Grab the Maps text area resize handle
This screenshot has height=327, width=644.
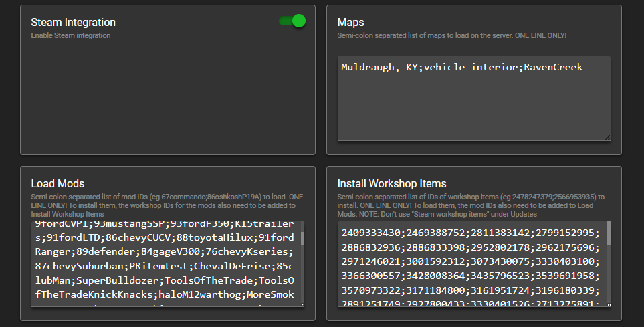pos(607,138)
